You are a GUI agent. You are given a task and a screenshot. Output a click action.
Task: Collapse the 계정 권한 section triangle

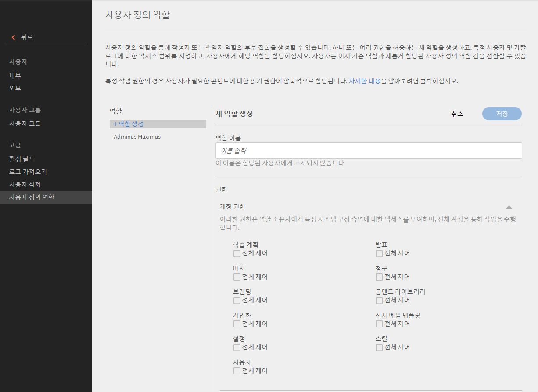[x=509, y=207]
